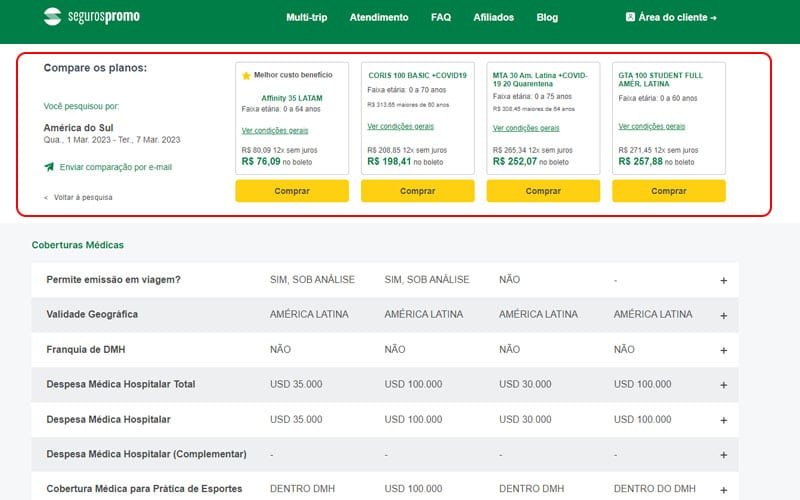Select GTA 100 STUDENT FULL AMÉR. LATINA title
The image size is (800, 500).
coord(660,80)
